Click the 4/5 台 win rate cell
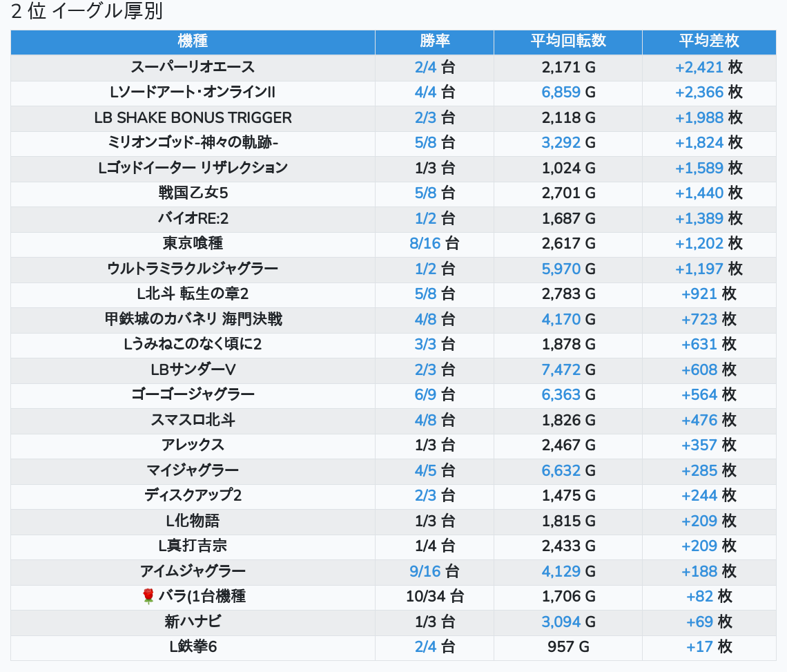 [435, 470]
